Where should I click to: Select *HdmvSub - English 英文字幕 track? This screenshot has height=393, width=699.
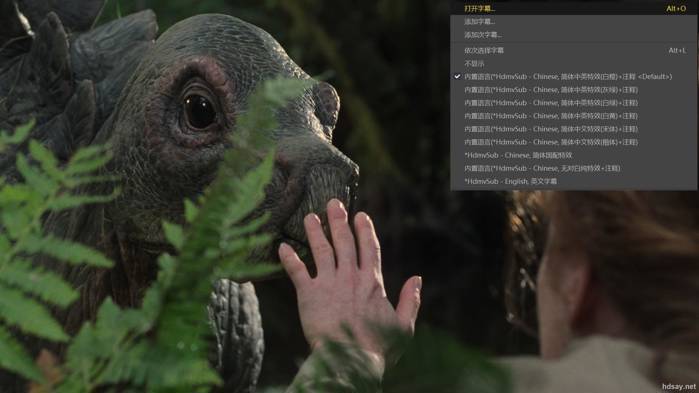point(574,181)
